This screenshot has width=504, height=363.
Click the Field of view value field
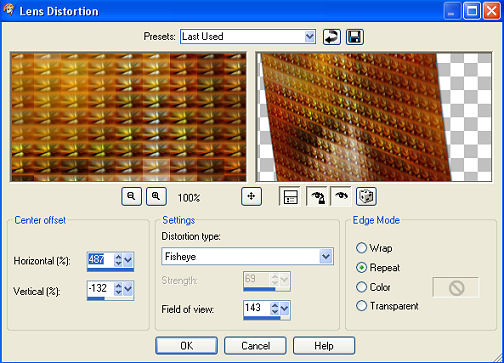pos(257,308)
